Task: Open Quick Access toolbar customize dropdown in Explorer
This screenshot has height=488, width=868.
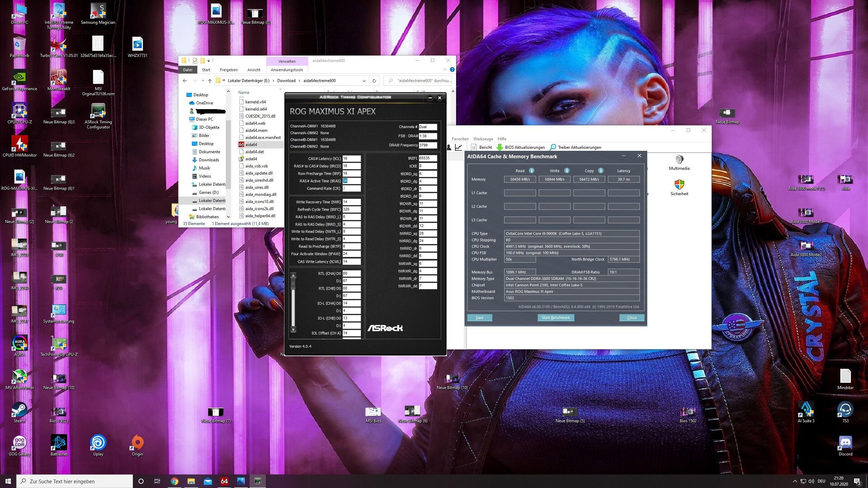Action: click(x=209, y=61)
